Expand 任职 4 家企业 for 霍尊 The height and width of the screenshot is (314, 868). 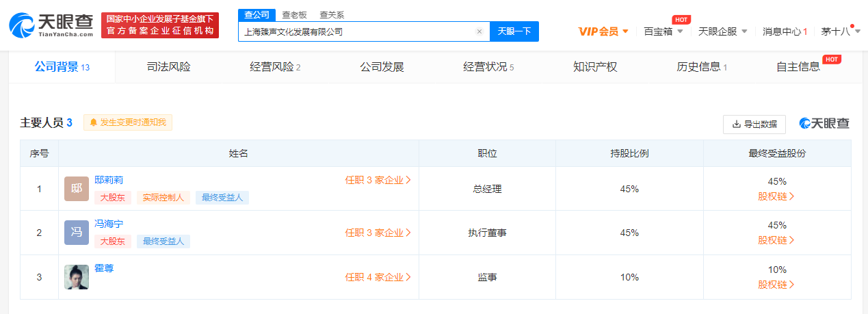(378, 277)
